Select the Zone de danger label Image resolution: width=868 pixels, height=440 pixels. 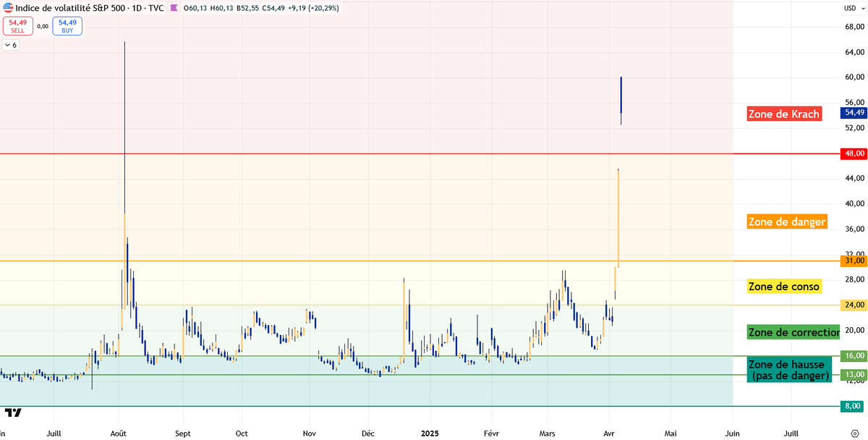(787, 221)
